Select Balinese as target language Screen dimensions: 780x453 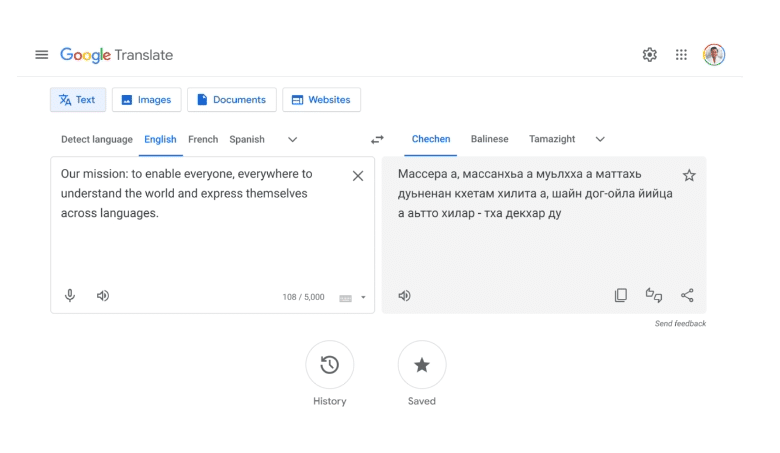pos(489,139)
